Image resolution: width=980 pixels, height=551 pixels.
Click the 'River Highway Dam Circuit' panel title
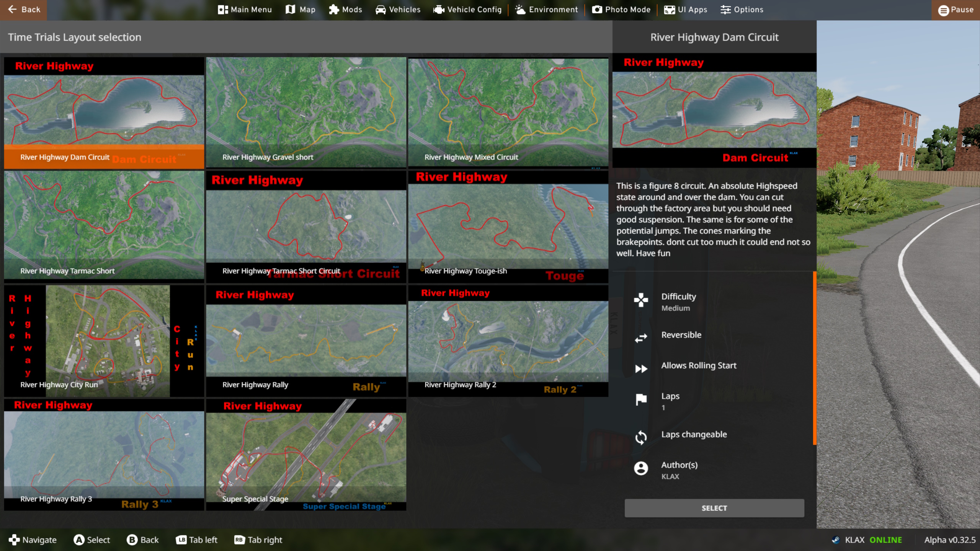(714, 37)
